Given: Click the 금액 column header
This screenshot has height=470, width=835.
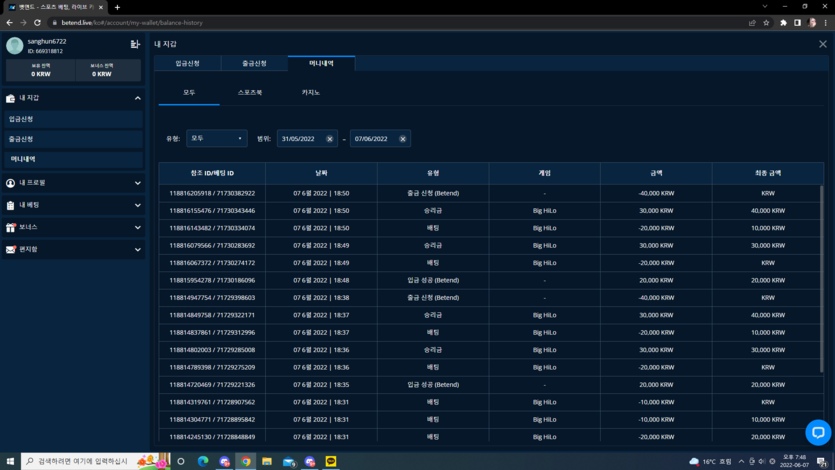Looking at the screenshot, I should click(x=656, y=173).
